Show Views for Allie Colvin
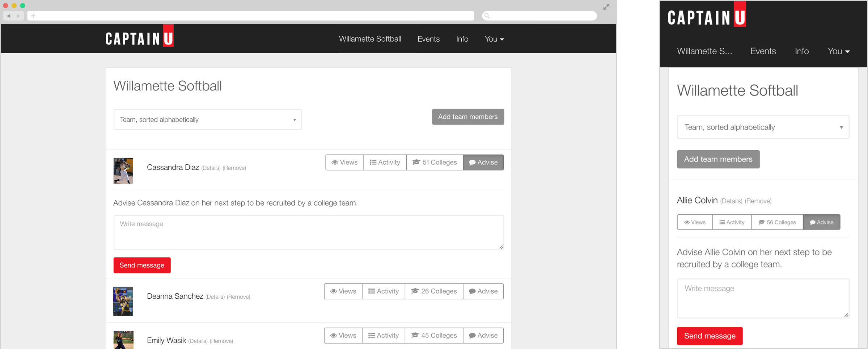868x349 pixels. click(695, 222)
